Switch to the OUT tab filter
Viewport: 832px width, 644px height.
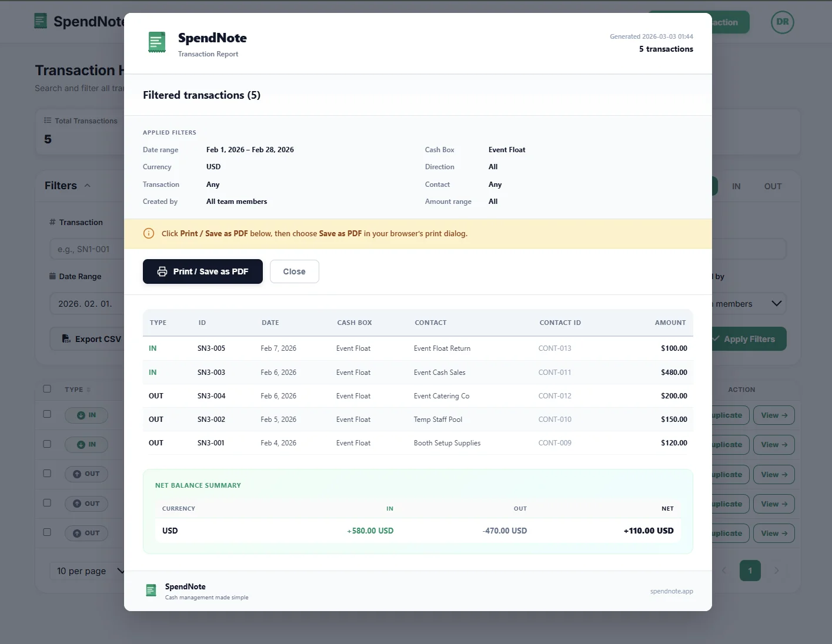(x=773, y=186)
